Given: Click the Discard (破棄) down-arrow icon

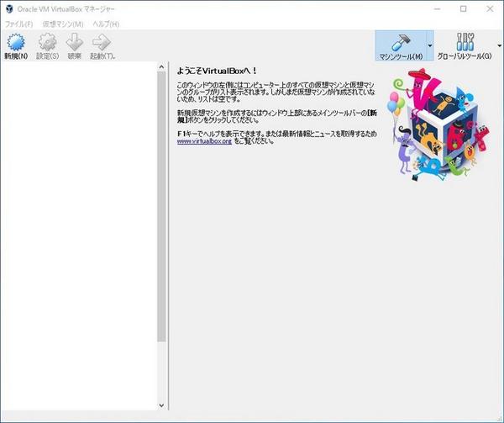Looking at the screenshot, I should [x=75, y=42].
